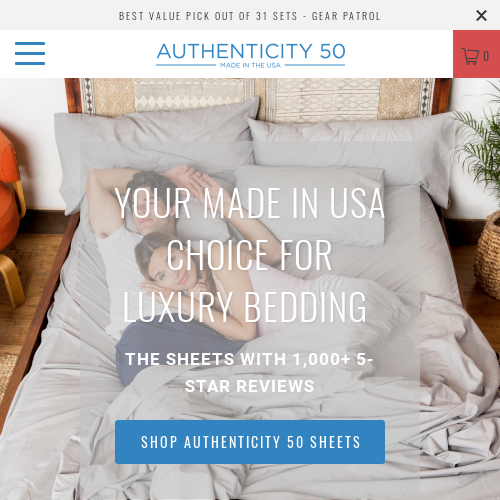Screen dimensions: 500x500
Task: Select the 'Made in the USA' tagline under logo
Action: click(x=250, y=65)
